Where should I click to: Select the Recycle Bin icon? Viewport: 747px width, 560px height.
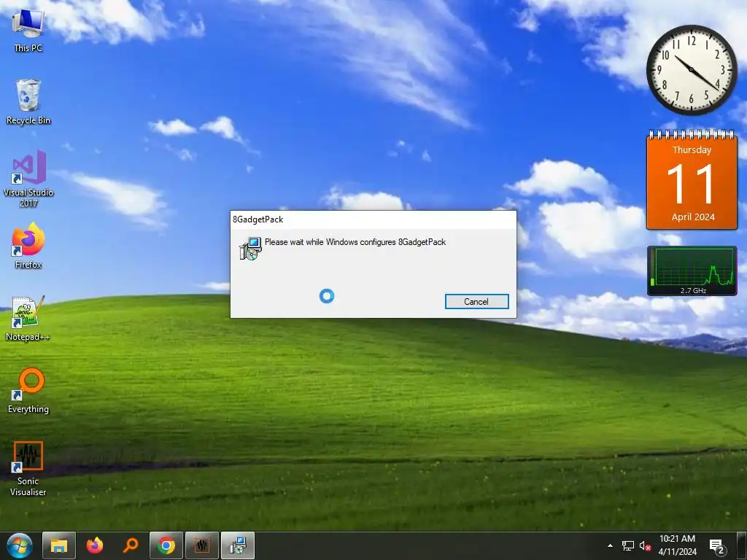click(x=28, y=102)
